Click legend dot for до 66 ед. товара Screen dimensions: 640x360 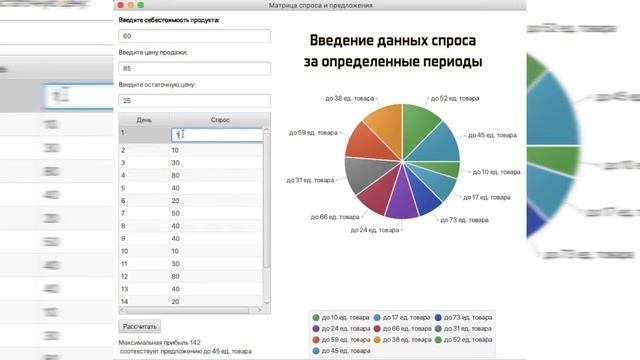[377, 329]
